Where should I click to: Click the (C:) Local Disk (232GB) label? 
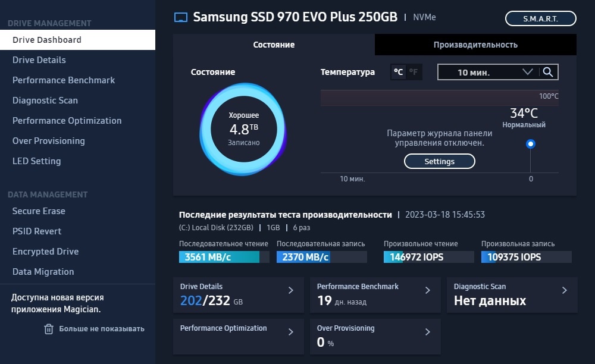click(216, 227)
